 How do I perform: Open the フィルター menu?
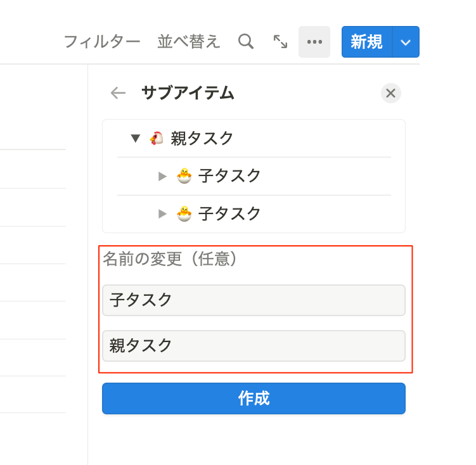pos(102,42)
